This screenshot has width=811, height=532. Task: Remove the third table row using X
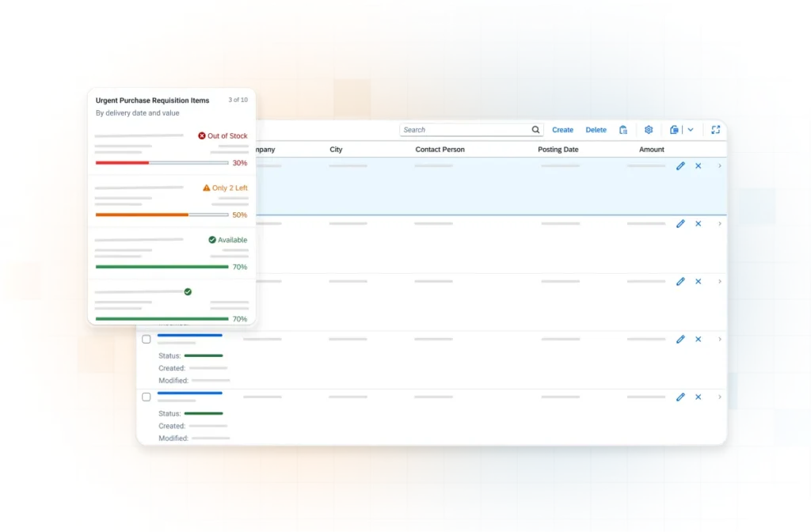(x=699, y=282)
